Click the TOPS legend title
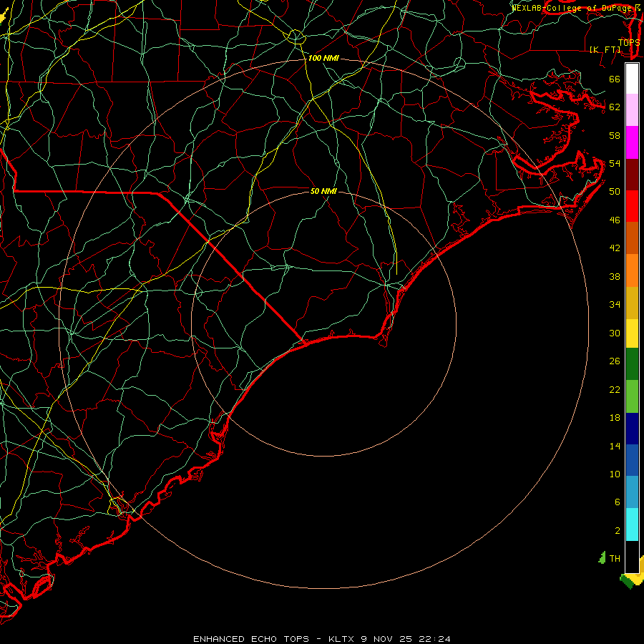644x644 pixels. (629, 43)
